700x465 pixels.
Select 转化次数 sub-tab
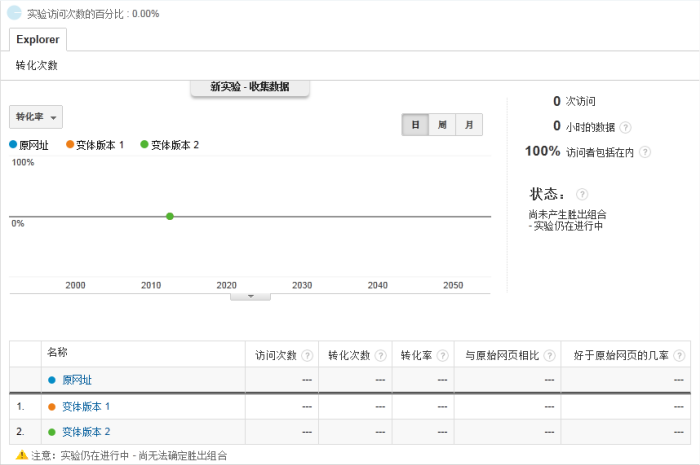click(x=37, y=65)
